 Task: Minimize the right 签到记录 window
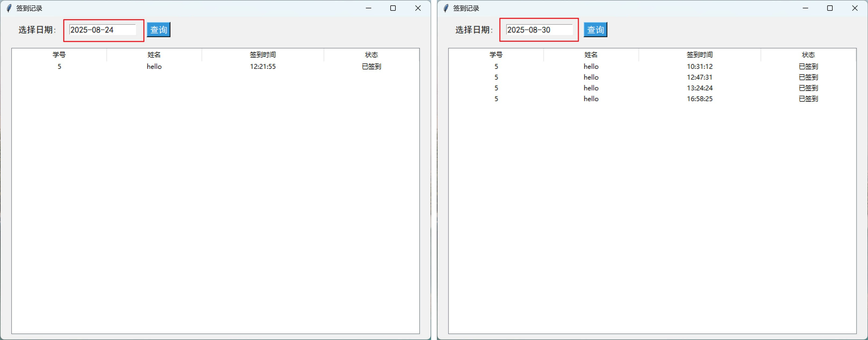pyautogui.click(x=805, y=8)
